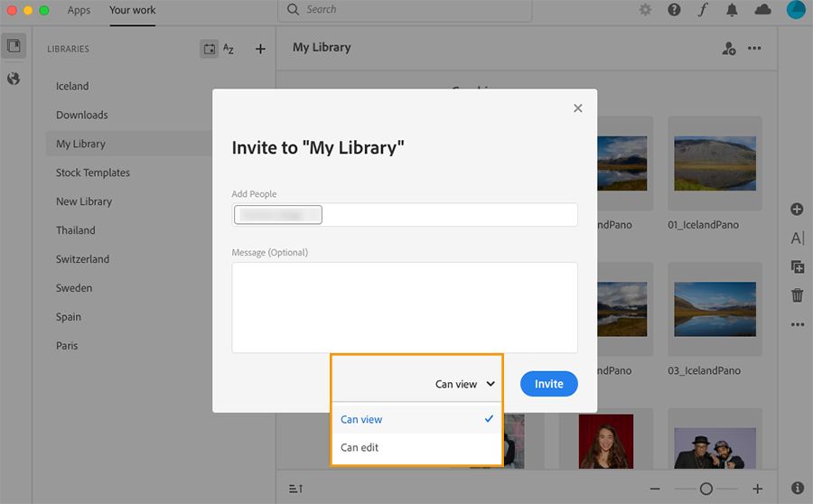Click the sort order icon at bottom
Viewport: 813px width, 504px height.
295,489
